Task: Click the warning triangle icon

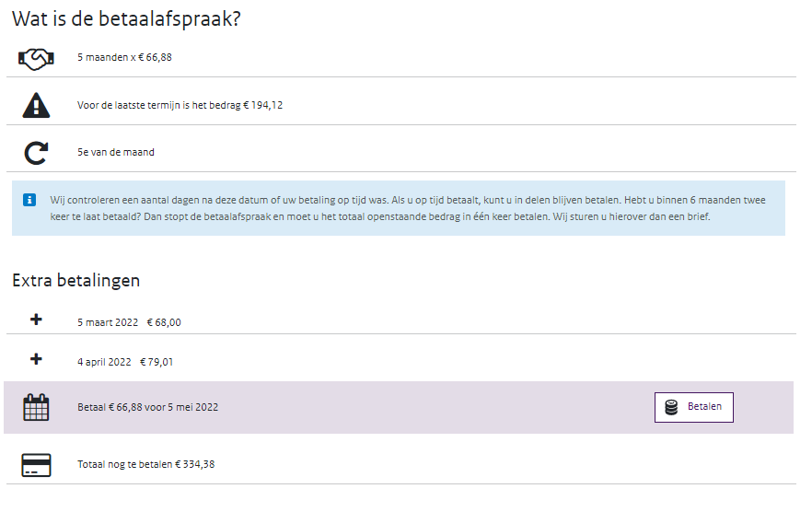Action: coord(36,105)
